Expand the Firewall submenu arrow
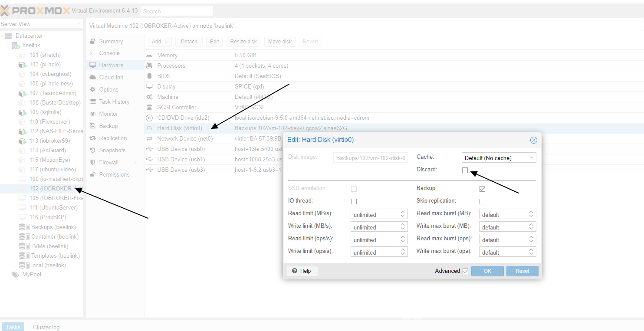 [135, 162]
